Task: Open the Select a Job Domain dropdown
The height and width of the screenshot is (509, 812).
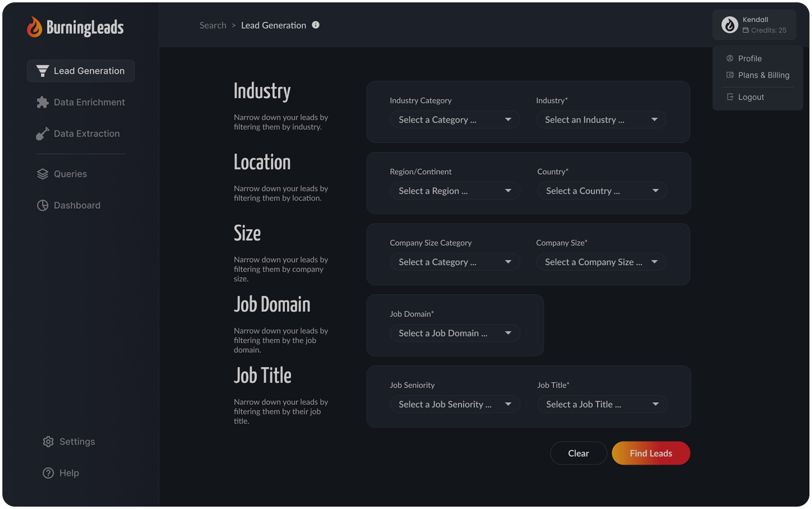Action: 455,333
